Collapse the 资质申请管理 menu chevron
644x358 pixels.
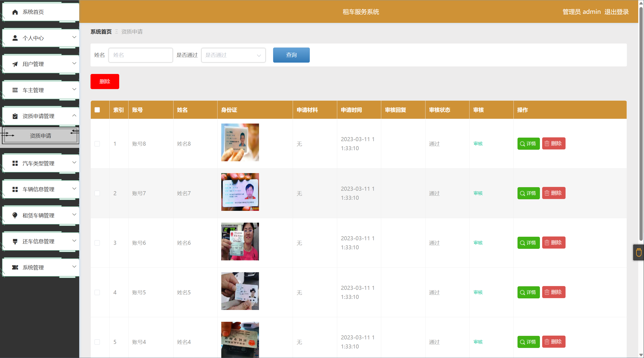pos(74,116)
